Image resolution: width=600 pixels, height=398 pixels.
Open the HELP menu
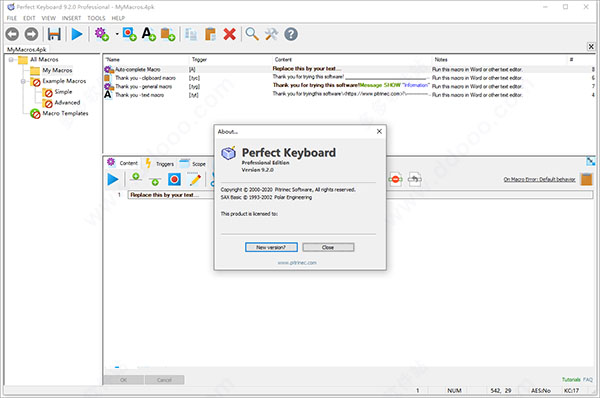[118, 18]
